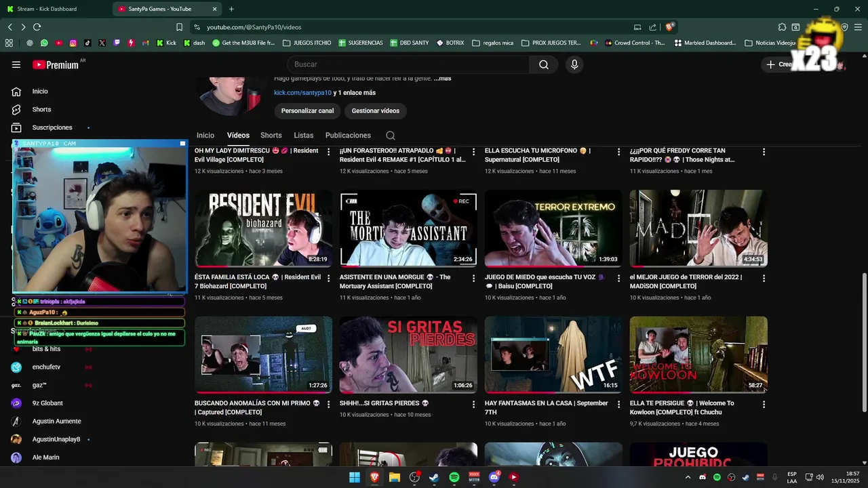Open Suscripciones in sidebar
The image size is (868, 488).
tap(51, 127)
